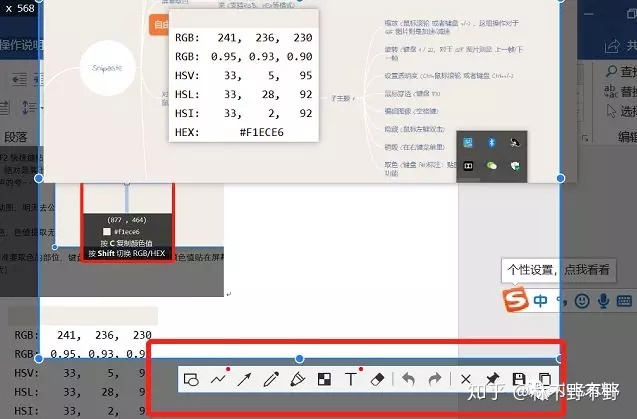The image size is (637, 419).
Task: Select the eraser tool
Action: [x=377, y=380]
